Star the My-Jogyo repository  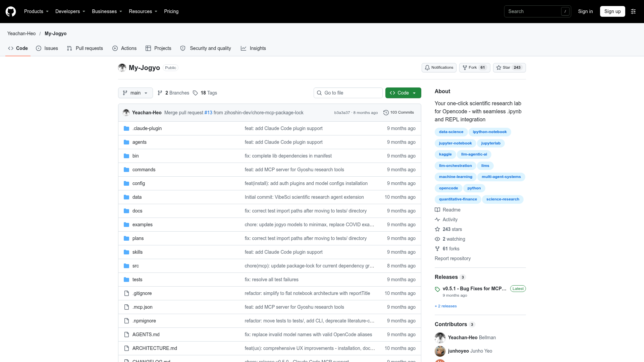[509, 68]
